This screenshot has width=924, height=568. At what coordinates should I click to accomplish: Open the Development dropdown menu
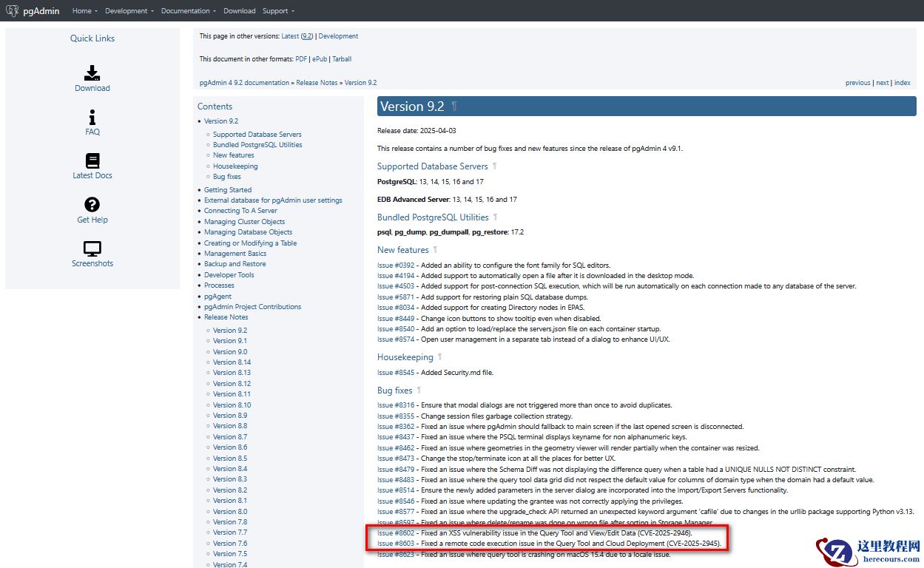tap(129, 11)
